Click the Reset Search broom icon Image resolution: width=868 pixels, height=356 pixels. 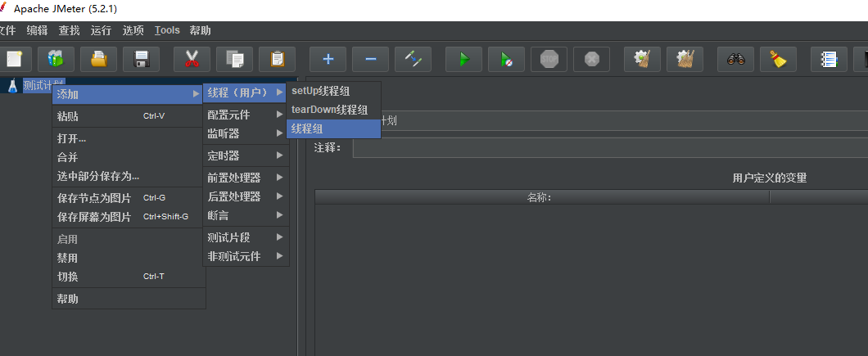(x=779, y=59)
